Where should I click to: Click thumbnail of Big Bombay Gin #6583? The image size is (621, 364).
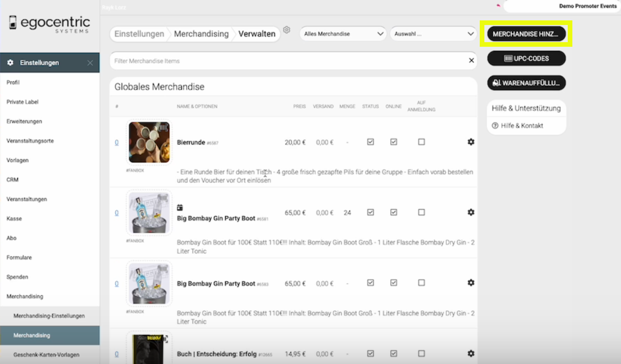[x=149, y=283]
